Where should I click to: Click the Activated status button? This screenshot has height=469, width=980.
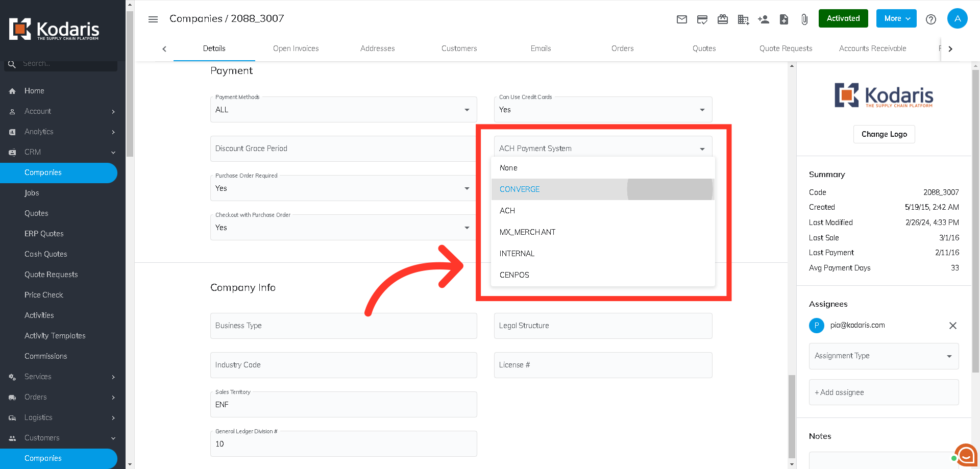843,18
